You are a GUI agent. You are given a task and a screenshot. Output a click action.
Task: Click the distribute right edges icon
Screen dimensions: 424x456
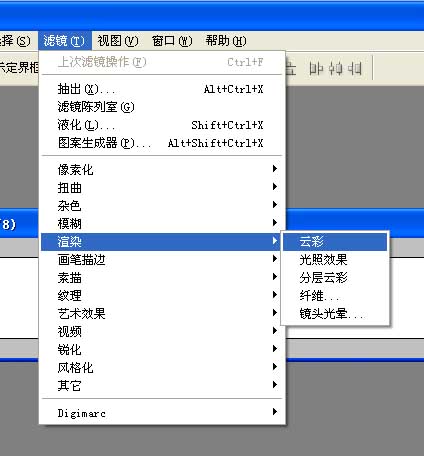[355, 68]
